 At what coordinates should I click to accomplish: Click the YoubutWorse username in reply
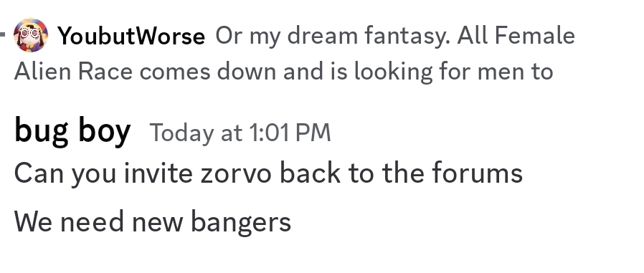131,36
